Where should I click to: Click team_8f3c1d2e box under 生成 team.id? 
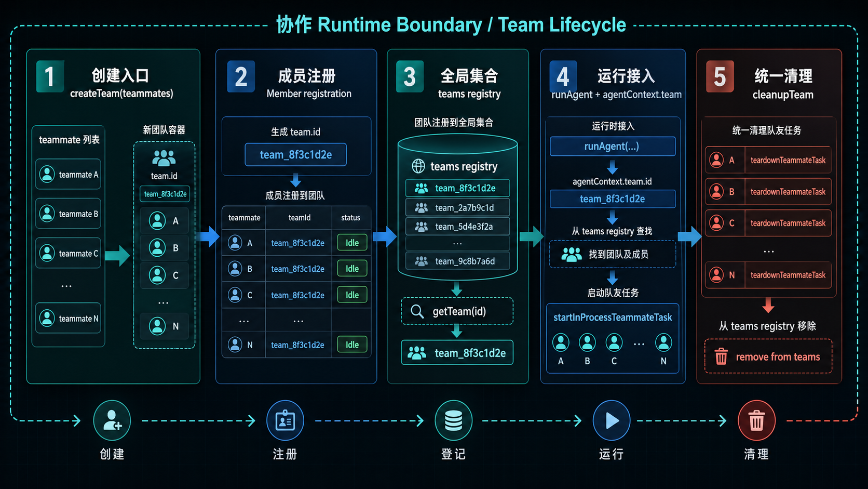[x=295, y=154]
